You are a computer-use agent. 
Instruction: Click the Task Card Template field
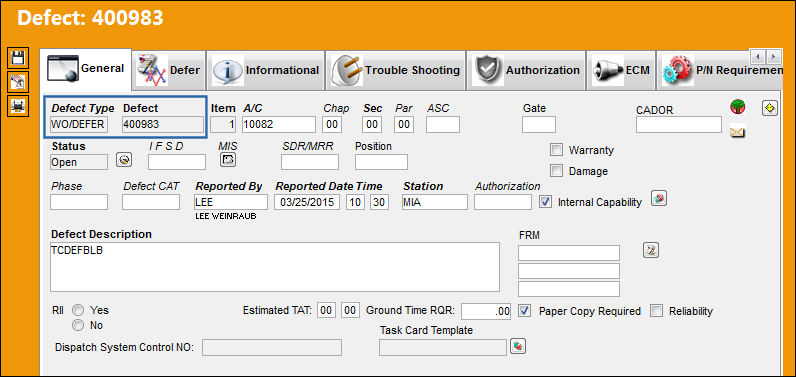click(443, 348)
